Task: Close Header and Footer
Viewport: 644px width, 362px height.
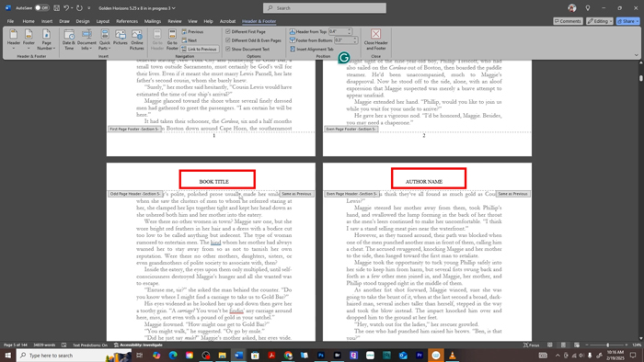Action: [375, 40]
